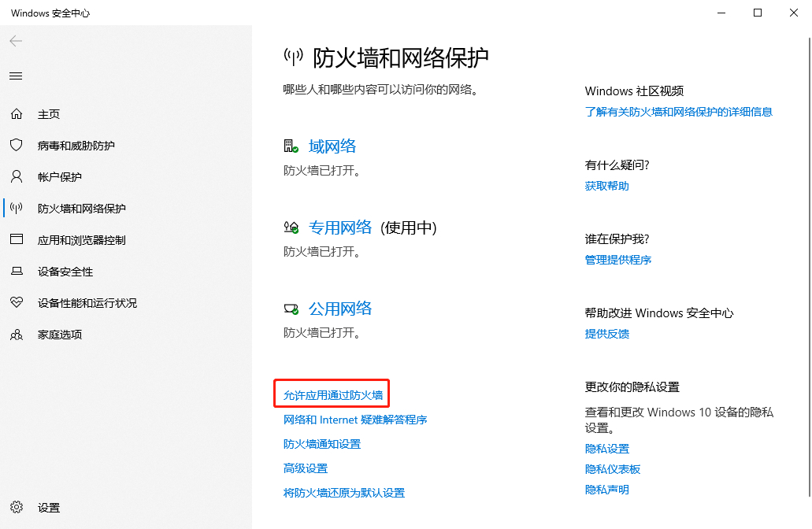Screen dimensions: 812x529
Task: Click the 获取帮助 link
Action: (x=607, y=186)
